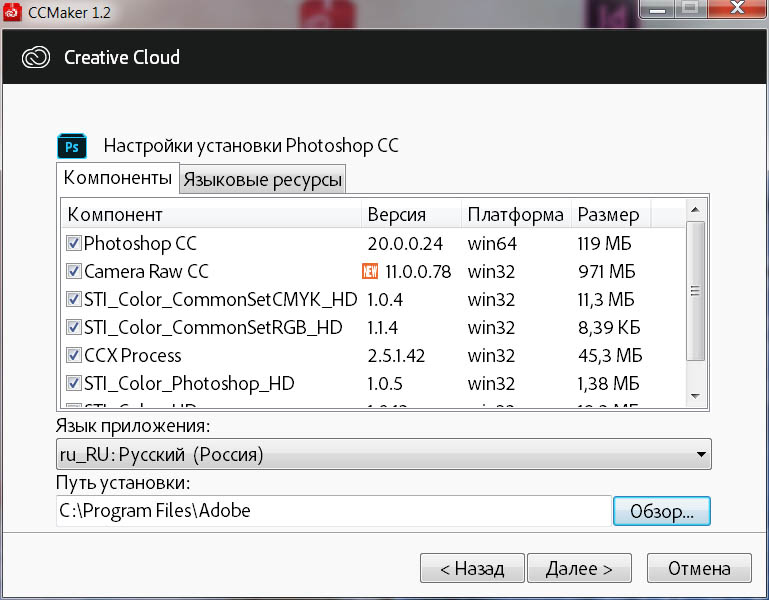Image resolution: width=769 pixels, height=600 pixels.
Task: Switch to the Языковые ресурсы tab
Action: (x=263, y=180)
